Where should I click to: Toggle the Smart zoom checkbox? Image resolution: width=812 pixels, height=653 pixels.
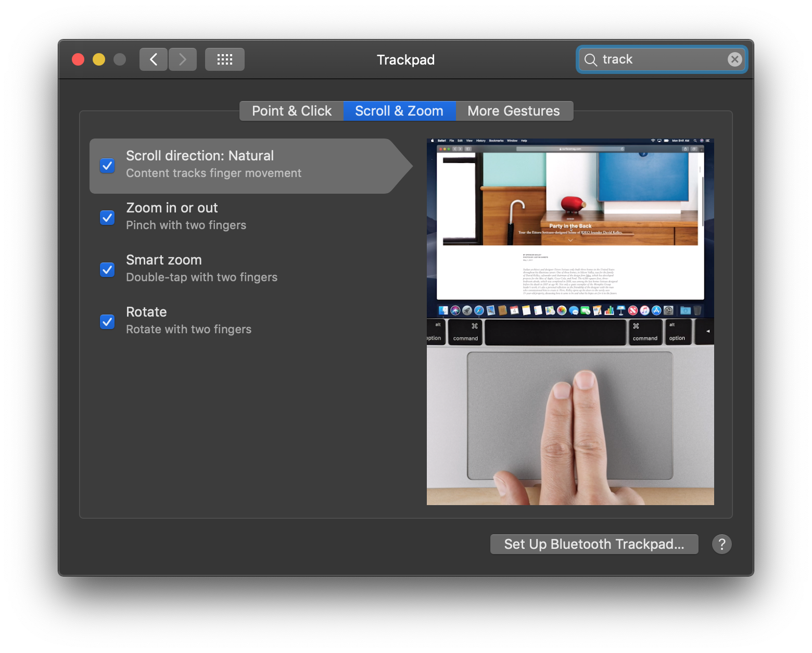click(x=107, y=269)
